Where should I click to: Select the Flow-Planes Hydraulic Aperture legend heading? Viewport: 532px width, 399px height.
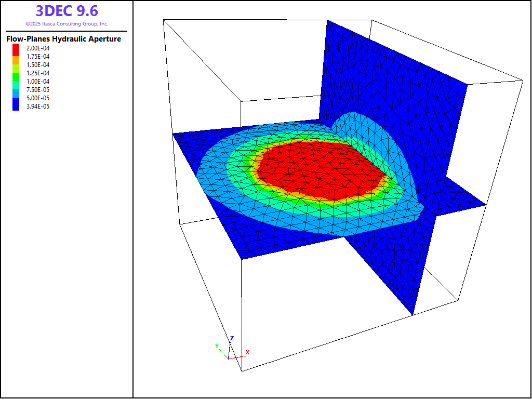pyautogui.click(x=63, y=39)
